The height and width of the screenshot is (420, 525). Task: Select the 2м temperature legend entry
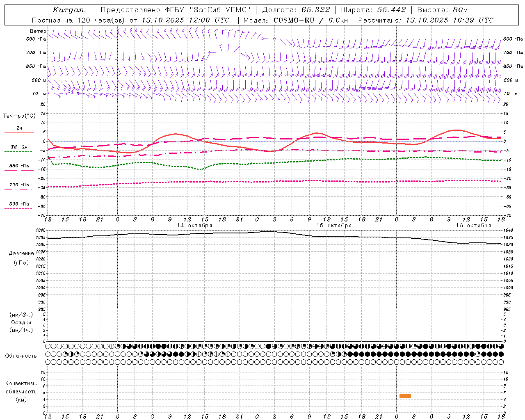point(19,128)
